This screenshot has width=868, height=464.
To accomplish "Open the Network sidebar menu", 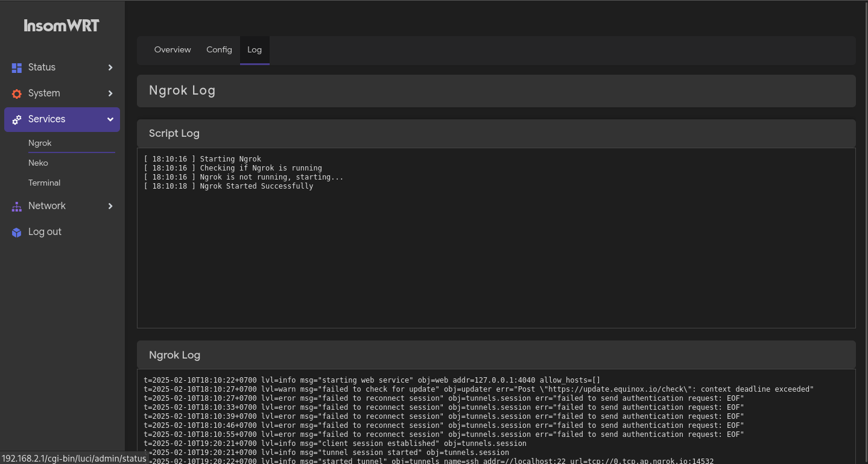I will tap(62, 206).
